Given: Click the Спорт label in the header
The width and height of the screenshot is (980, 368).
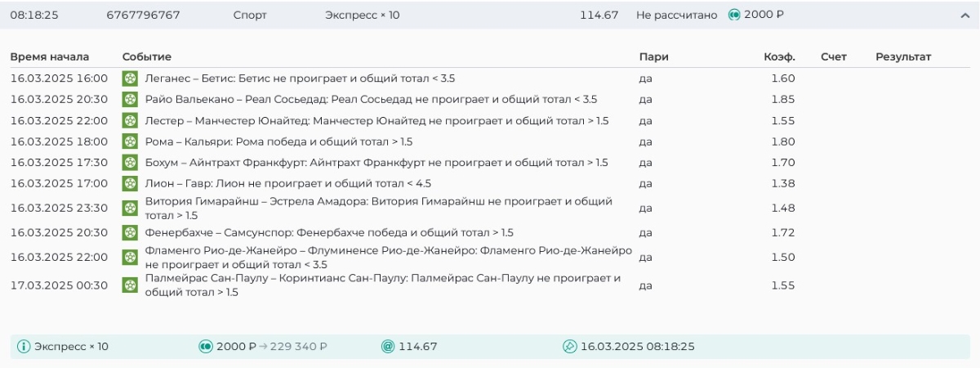Looking at the screenshot, I should [250, 15].
